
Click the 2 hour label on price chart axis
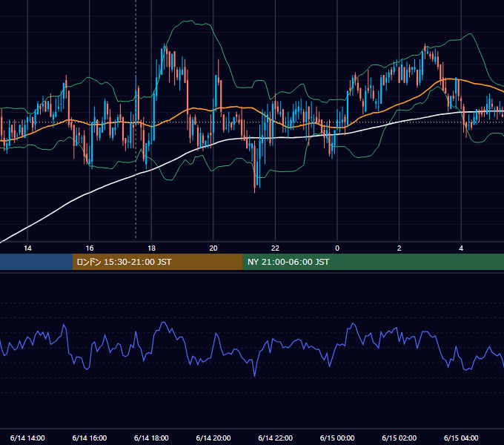point(399,248)
